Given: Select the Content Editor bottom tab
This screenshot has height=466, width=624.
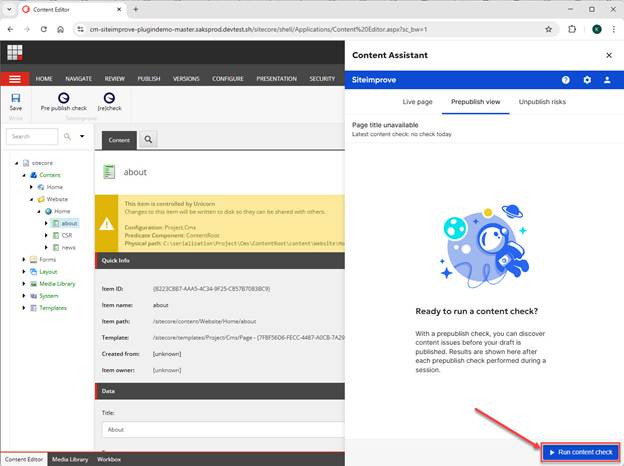Looking at the screenshot, I should point(24,459).
